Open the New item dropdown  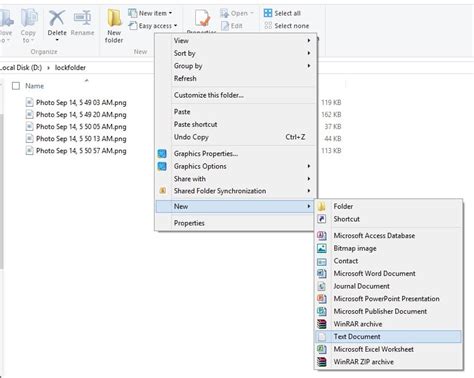(170, 13)
